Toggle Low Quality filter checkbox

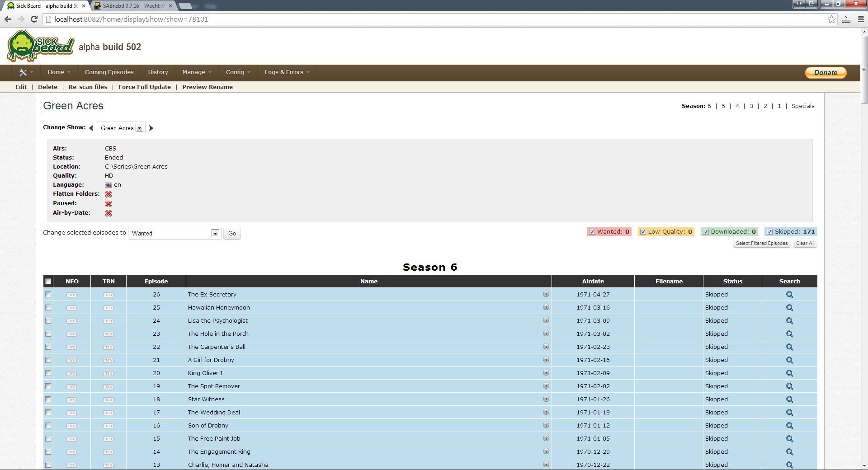pos(643,232)
